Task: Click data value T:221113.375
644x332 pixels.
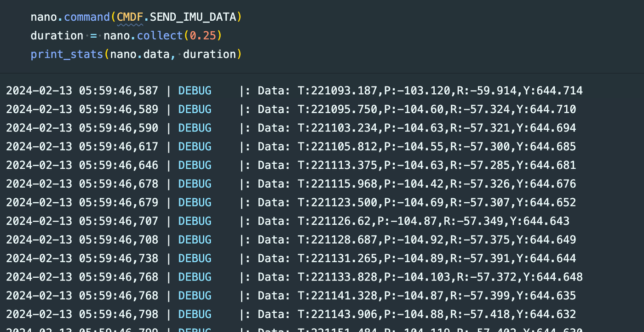Action: 338,165
